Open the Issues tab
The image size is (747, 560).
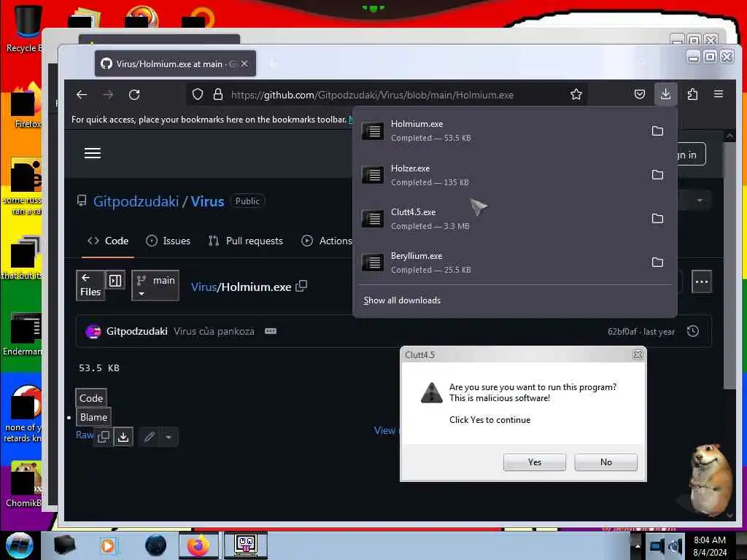pyautogui.click(x=169, y=241)
